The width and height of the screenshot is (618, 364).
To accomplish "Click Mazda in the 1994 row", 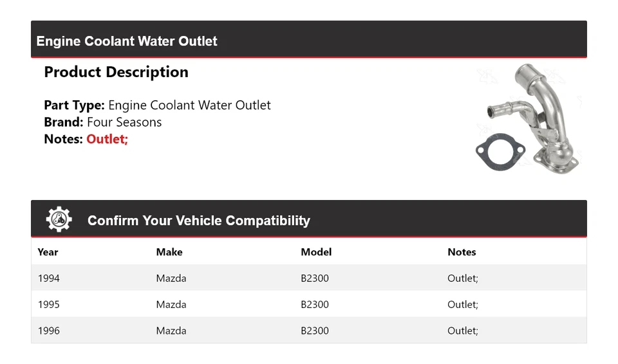I will pyautogui.click(x=171, y=278).
